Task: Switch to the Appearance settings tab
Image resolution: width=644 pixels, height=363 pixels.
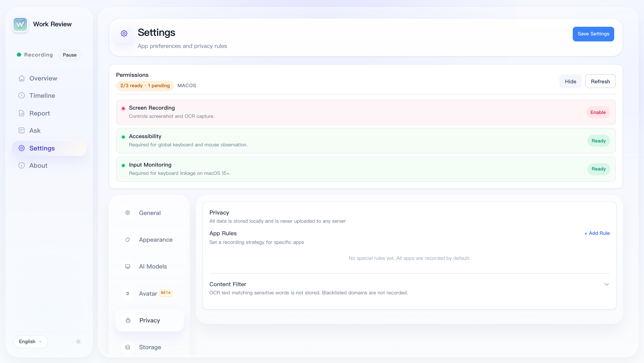Action: pos(149,240)
